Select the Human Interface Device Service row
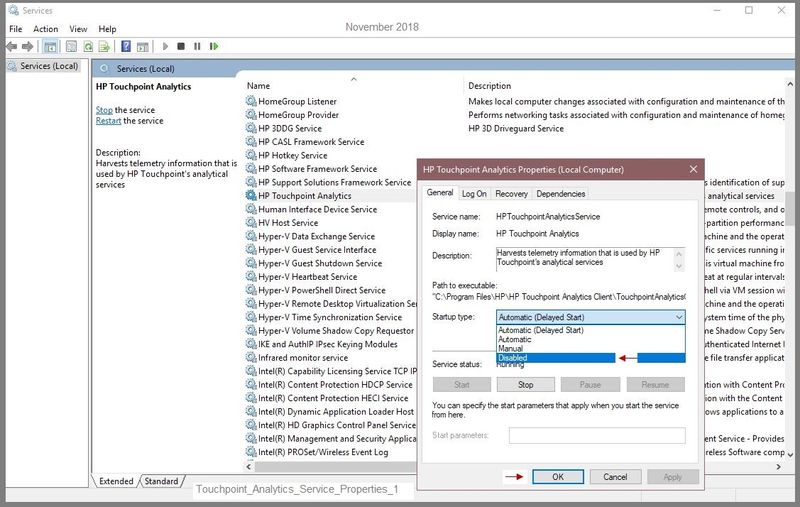 point(317,209)
